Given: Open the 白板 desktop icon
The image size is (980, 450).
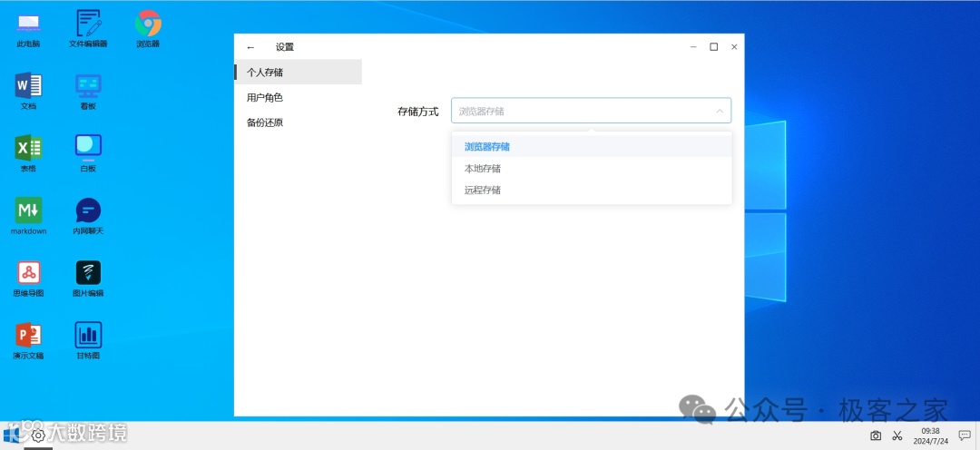Looking at the screenshot, I should [x=88, y=153].
